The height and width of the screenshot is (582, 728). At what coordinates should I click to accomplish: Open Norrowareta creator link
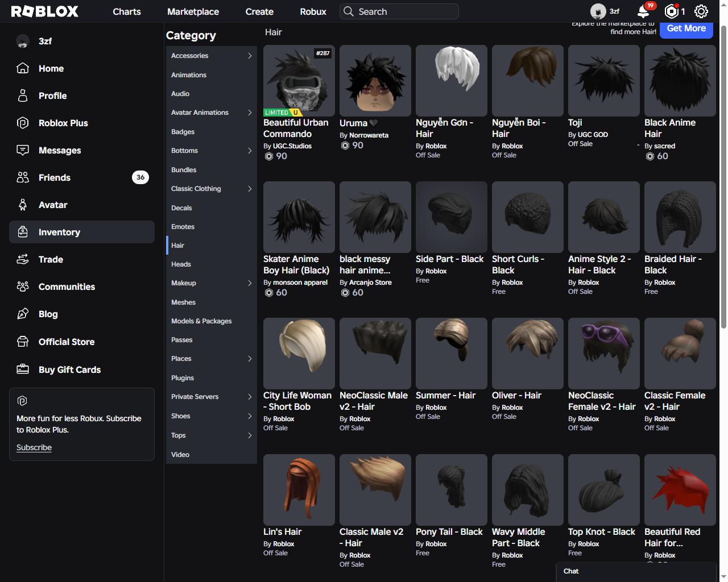click(369, 135)
